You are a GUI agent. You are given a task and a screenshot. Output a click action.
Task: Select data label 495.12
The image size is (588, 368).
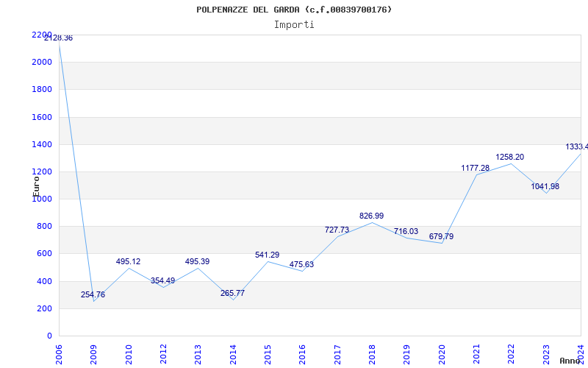click(128, 262)
